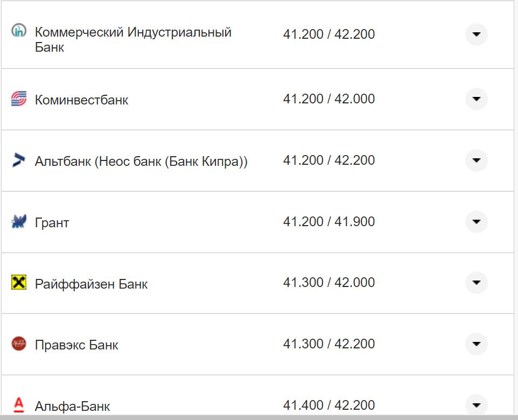Expand the Грант bank details arrow
This screenshot has height=420, width=518.
tap(476, 222)
